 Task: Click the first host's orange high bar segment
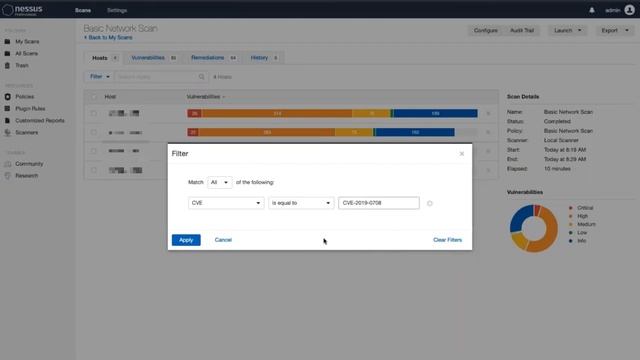point(277,113)
